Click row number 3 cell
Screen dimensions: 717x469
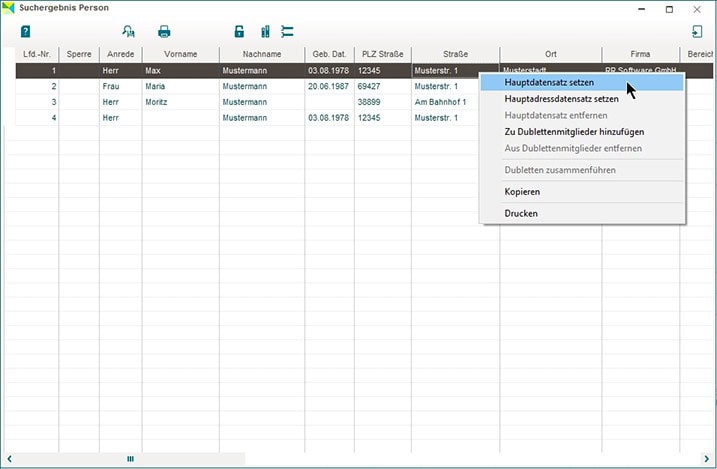37,102
